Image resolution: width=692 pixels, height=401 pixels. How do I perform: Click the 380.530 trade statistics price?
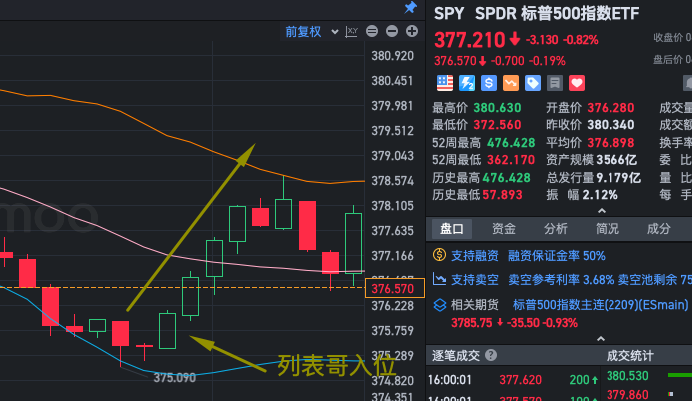pyautogui.click(x=628, y=376)
